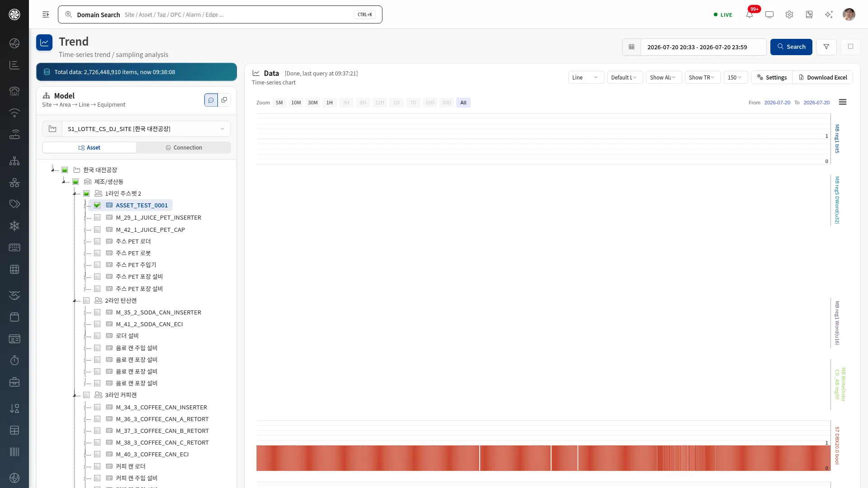Click the comment bubble icon in Model panel
This screenshot has width=868, height=488.
tap(211, 100)
